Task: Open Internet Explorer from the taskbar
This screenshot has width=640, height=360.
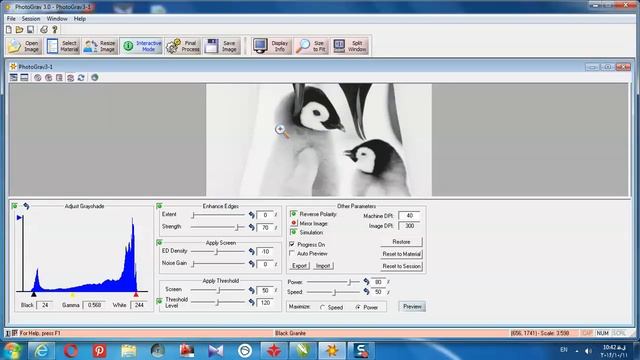Action: coord(41,351)
